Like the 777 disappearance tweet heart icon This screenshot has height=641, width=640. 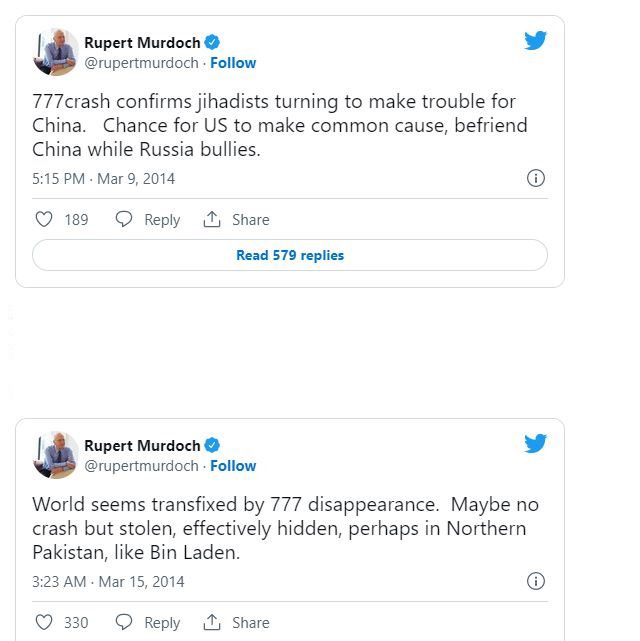[x=44, y=622]
